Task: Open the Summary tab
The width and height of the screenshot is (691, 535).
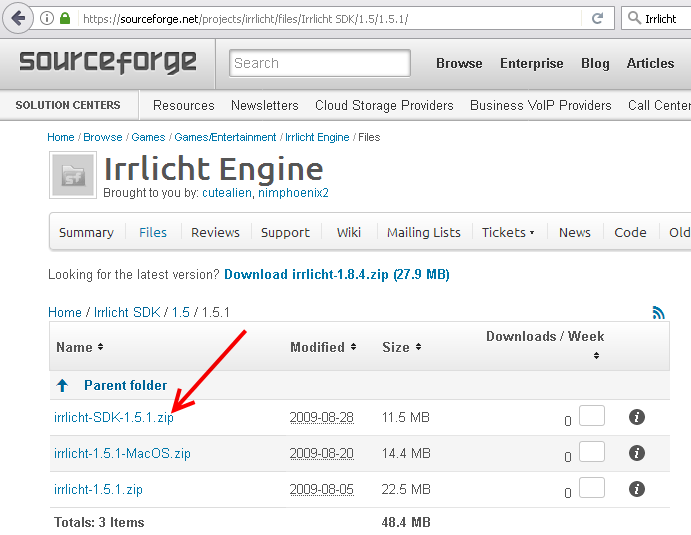Action: click(86, 232)
